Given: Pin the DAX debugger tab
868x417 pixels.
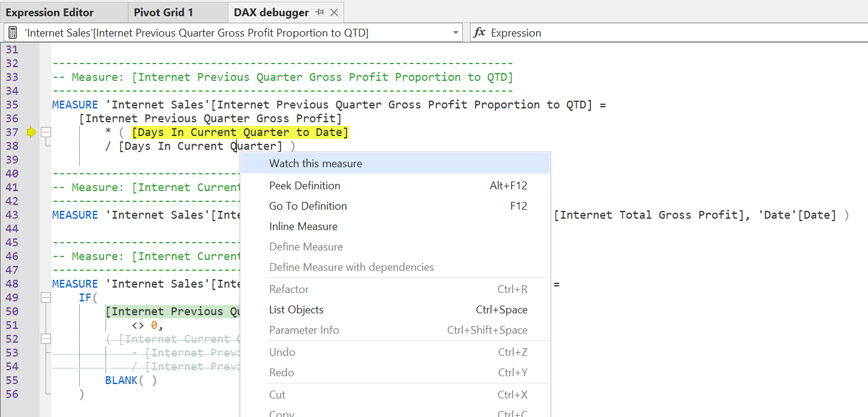Looking at the screenshot, I should (320, 13).
